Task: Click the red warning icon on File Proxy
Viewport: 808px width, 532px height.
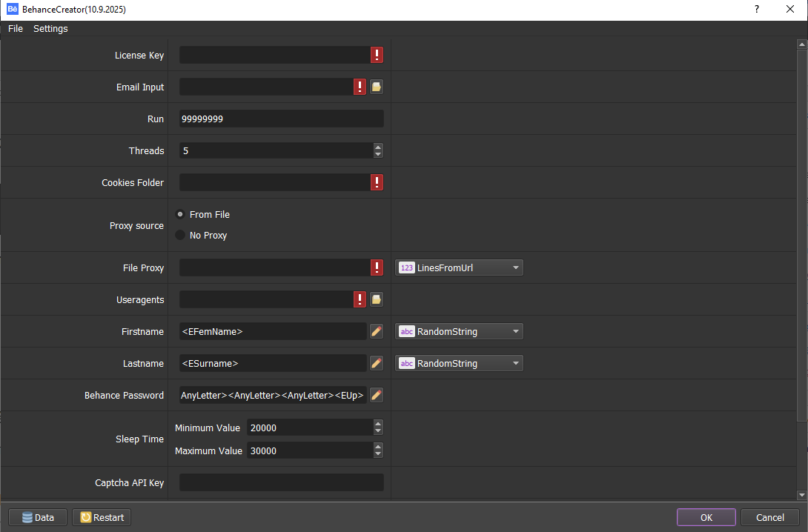Action: pos(377,267)
